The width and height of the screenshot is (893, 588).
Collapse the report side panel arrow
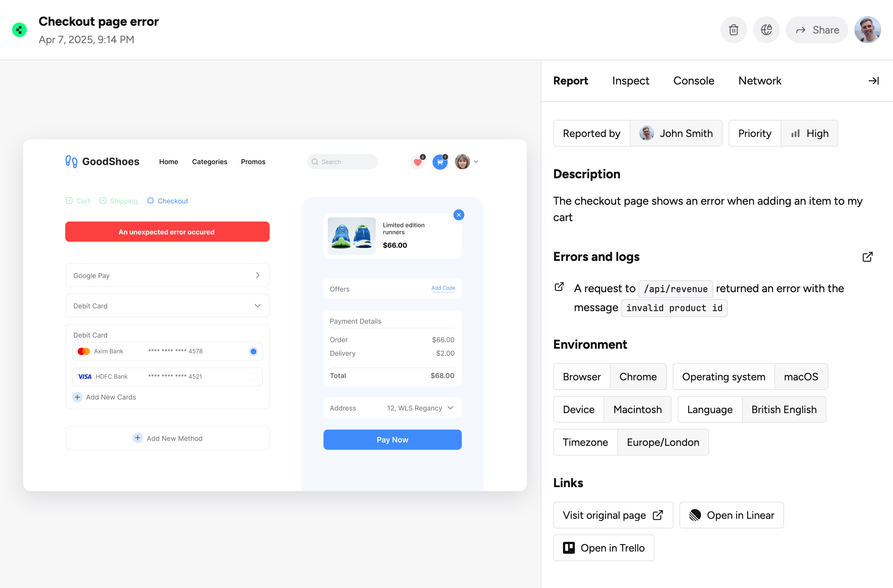pos(874,81)
